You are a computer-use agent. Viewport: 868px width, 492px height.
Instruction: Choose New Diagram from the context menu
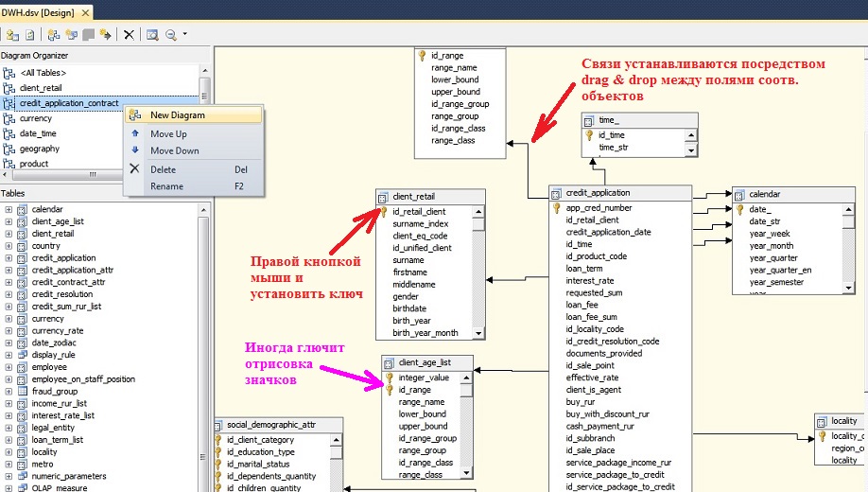tap(194, 115)
